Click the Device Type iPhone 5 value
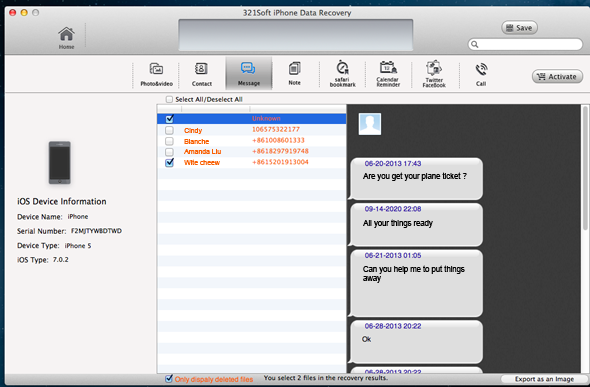The image size is (590, 387). click(78, 246)
